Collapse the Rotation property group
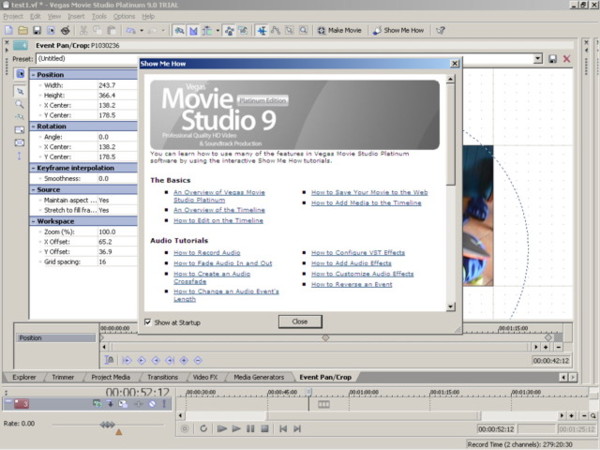This screenshot has height=450, width=600. pyautogui.click(x=33, y=125)
